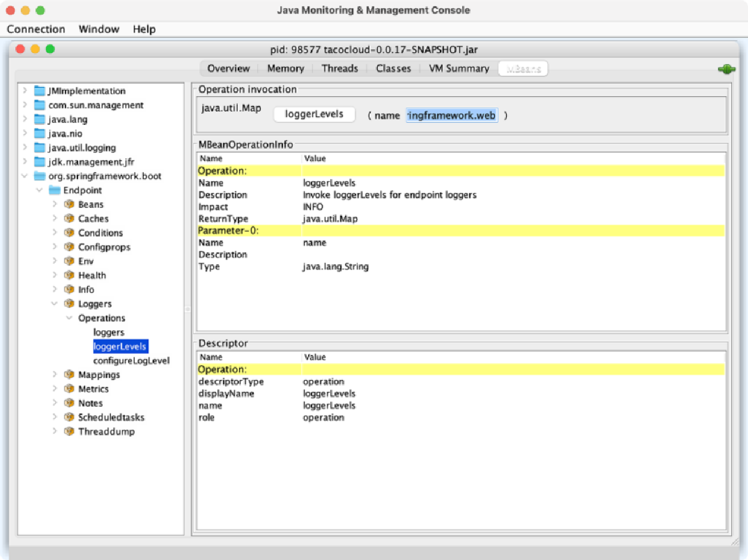Click the ReturnType java.util.Map value
The width and height of the screenshot is (748, 560).
pyautogui.click(x=330, y=218)
